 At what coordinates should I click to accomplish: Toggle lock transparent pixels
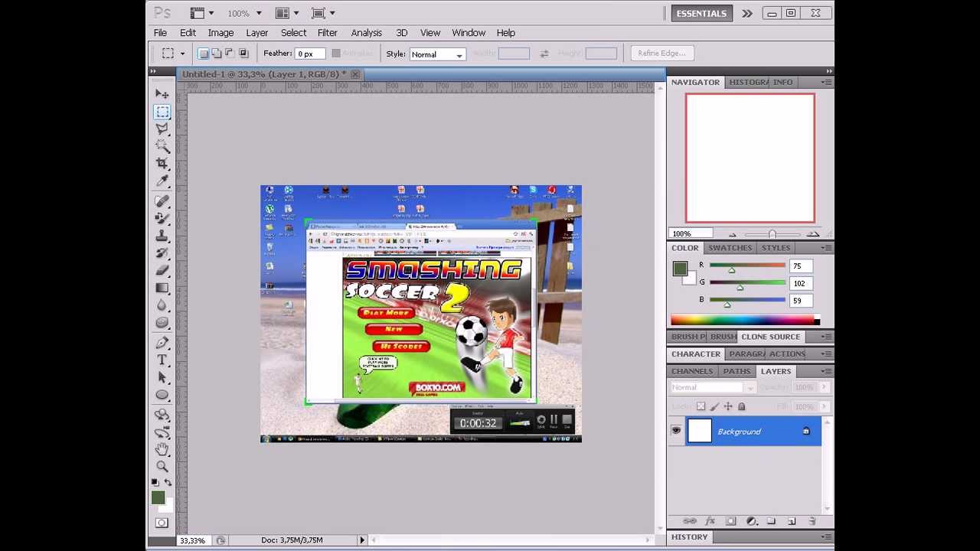click(x=701, y=406)
